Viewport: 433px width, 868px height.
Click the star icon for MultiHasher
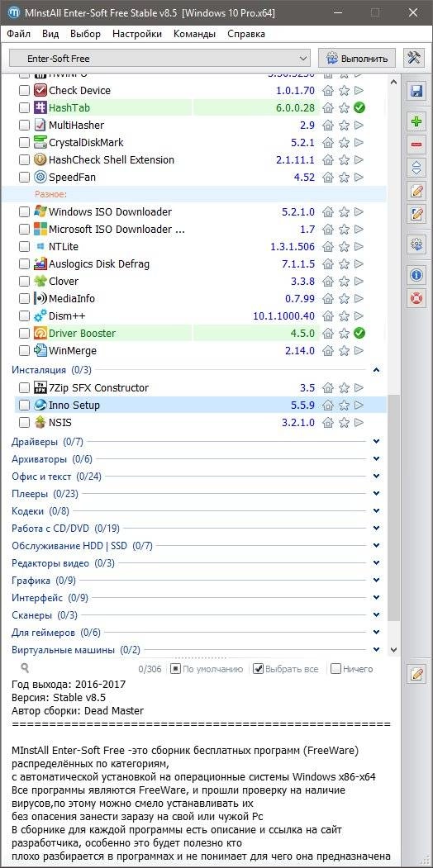(344, 125)
